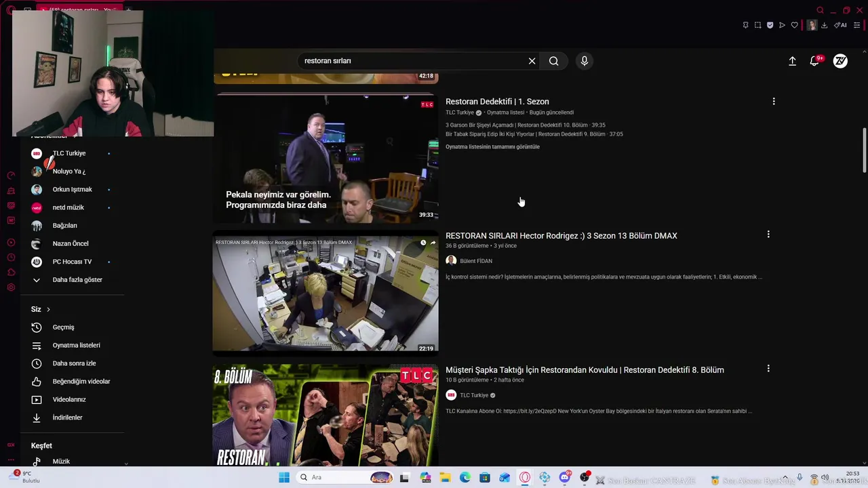Screen dimensions: 868x488
Task: Click 'Oynatma listesinin tamamını görüntüle' link
Action: [x=492, y=147]
